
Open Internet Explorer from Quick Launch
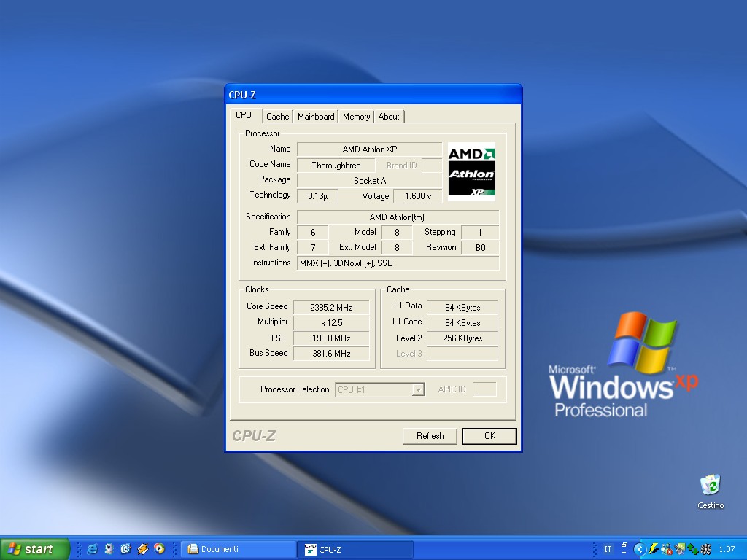92,549
